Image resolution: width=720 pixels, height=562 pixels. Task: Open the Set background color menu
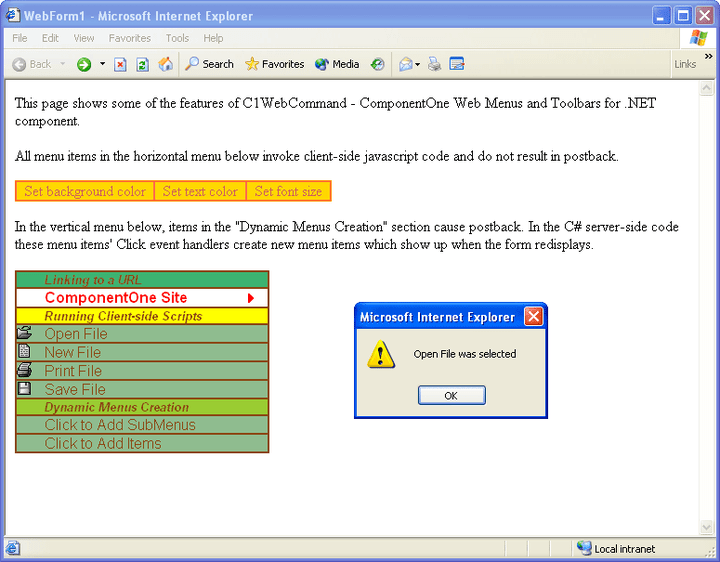[x=85, y=191]
